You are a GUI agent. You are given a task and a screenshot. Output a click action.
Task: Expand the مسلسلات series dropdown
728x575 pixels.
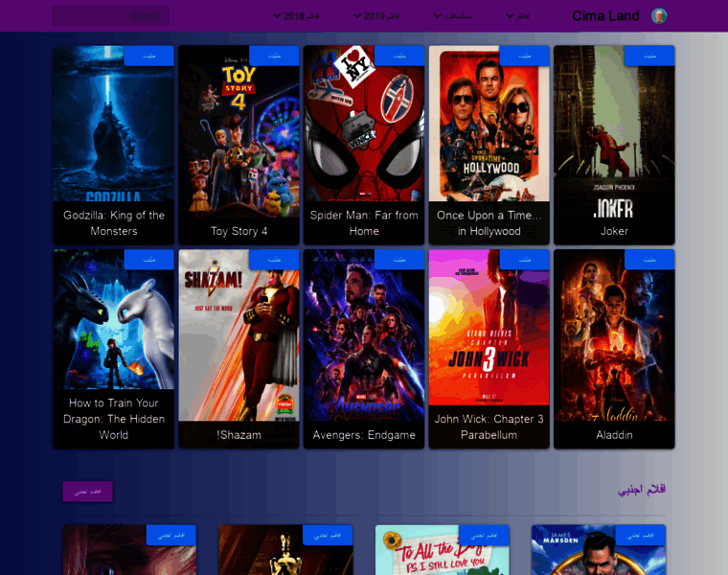click(x=453, y=15)
